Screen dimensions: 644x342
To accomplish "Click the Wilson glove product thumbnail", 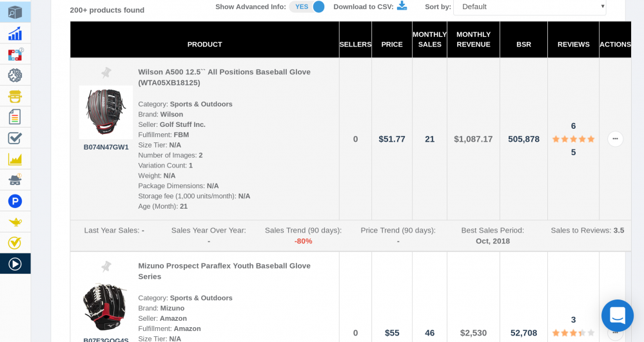I will coord(106,112).
